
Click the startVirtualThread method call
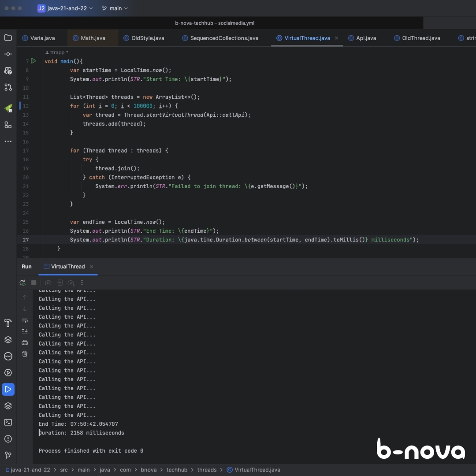coord(175,115)
